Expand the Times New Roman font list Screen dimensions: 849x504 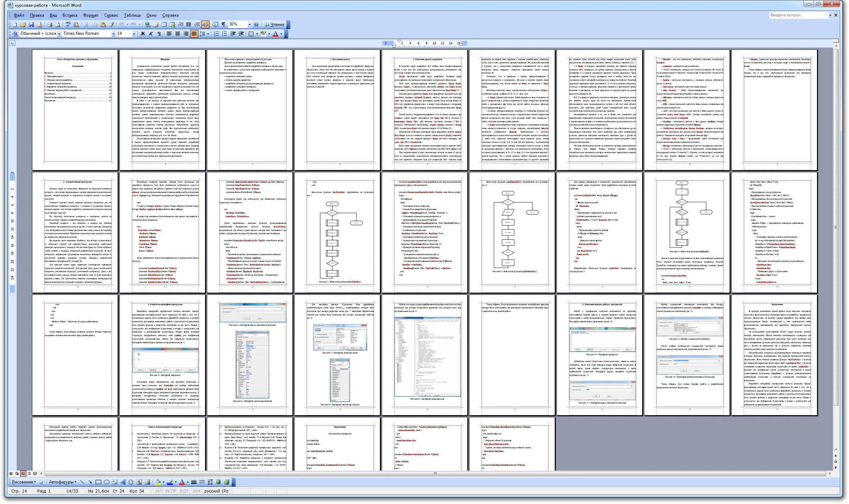[113, 33]
